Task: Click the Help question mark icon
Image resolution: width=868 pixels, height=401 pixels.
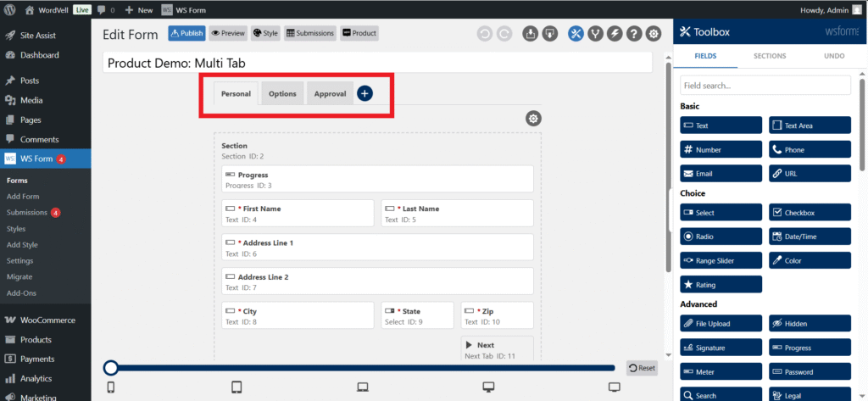Action: [634, 34]
